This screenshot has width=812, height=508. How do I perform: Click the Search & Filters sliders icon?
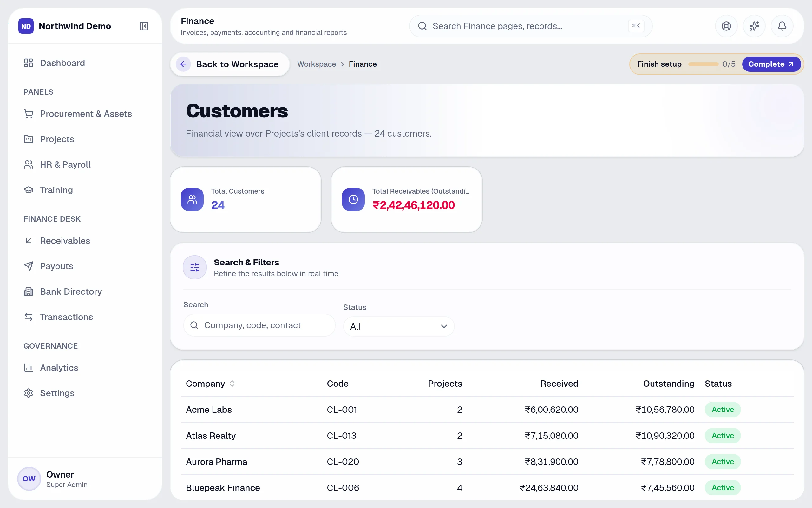(x=195, y=267)
